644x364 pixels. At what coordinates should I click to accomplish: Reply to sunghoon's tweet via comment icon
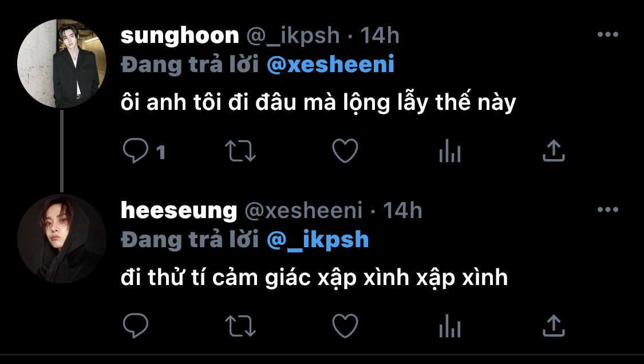coord(136,151)
